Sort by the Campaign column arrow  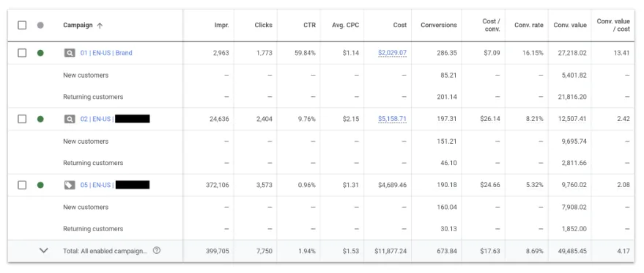coord(100,26)
